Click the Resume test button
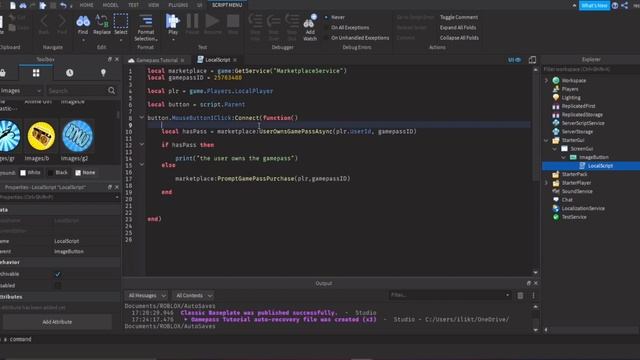 pos(212,21)
